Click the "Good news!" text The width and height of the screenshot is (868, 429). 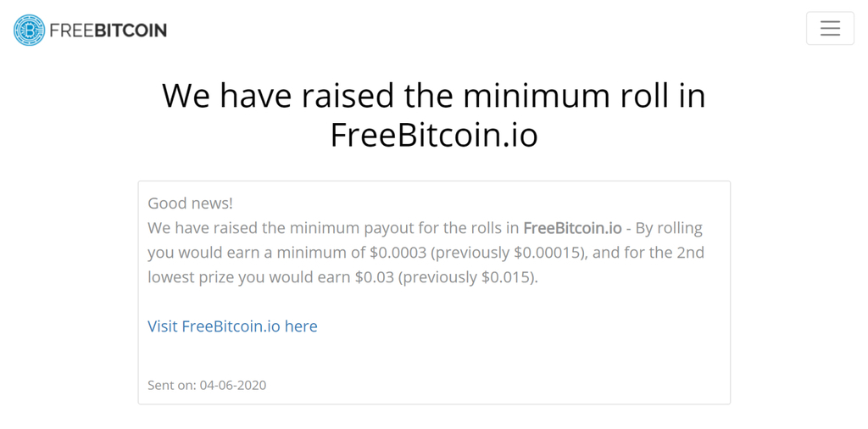pos(190,203)
